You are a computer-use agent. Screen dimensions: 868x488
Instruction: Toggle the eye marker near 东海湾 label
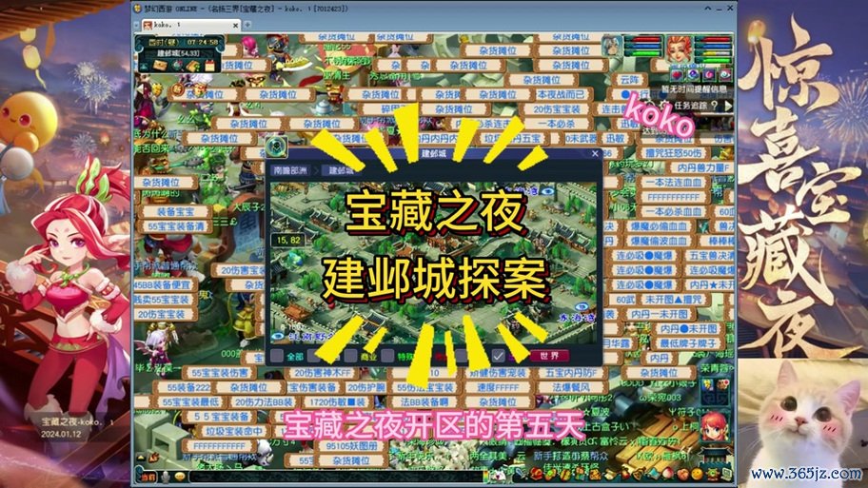click(x=582, y=306)
